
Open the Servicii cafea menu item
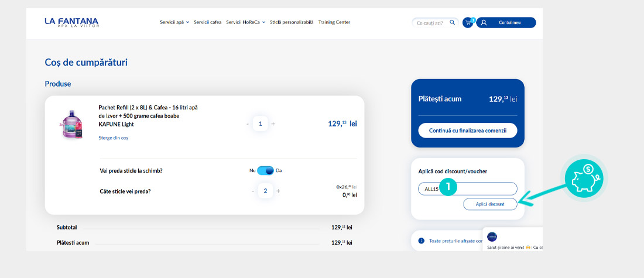pos(208,22)
